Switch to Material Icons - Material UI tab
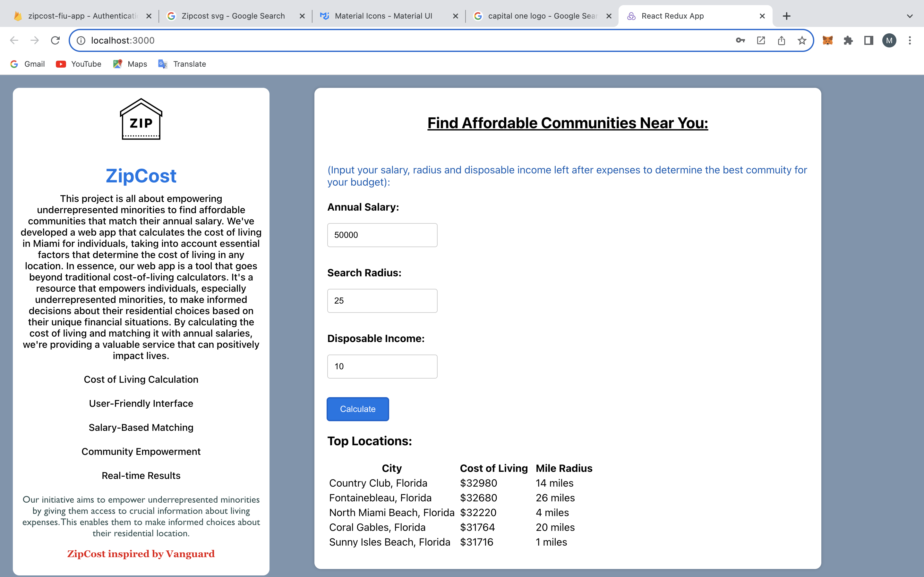924x577 pixels. click(383, 16)
